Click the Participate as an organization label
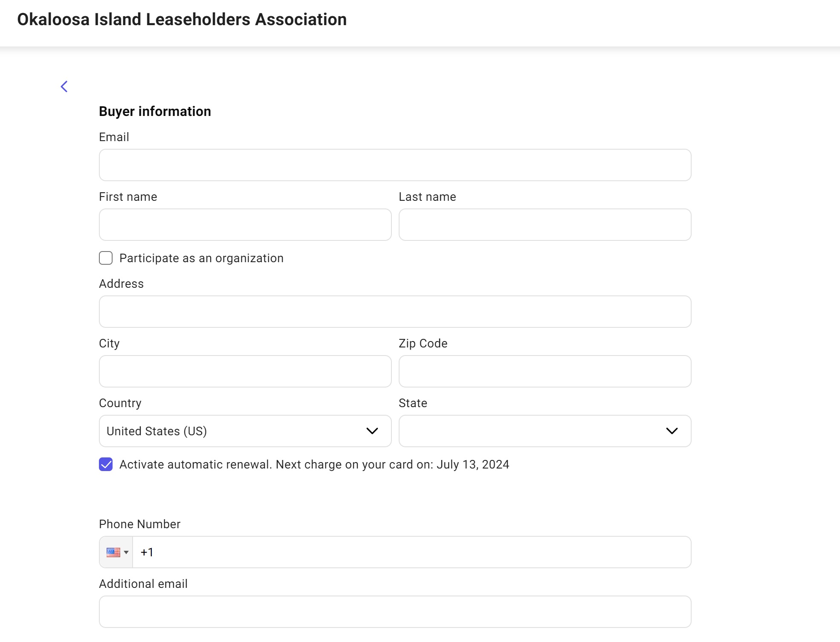This screenshot has height=642, width=840. (x=201, y=258)
